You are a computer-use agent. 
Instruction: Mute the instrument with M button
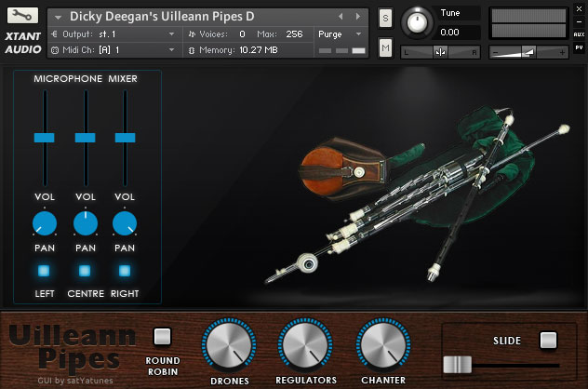[385, 47]
